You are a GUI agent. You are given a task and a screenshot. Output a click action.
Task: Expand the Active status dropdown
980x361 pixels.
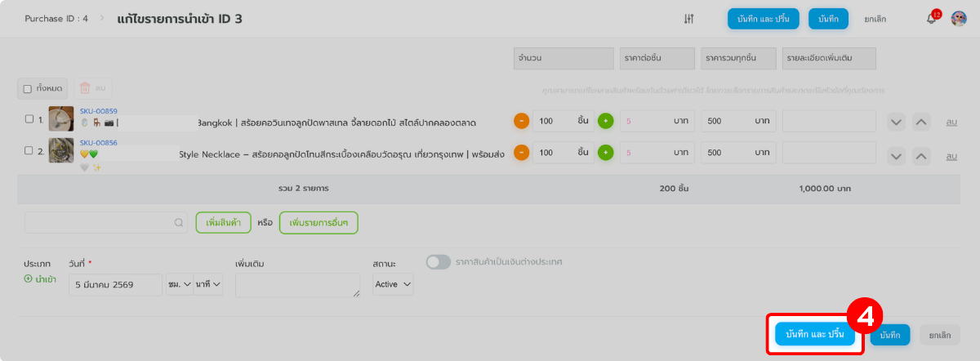coord(393,284)
